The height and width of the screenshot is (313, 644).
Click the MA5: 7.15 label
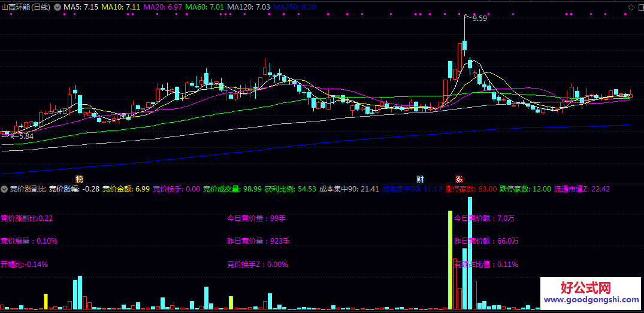click(x=80, y=7)
